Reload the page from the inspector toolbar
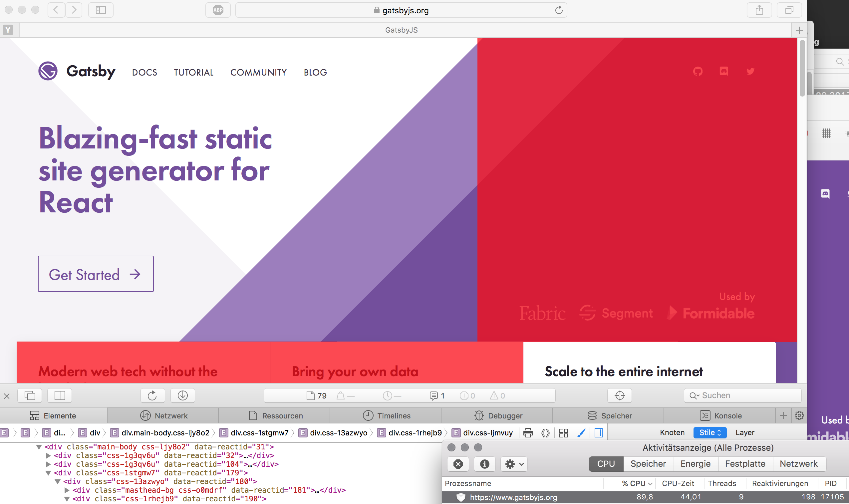 [152, 395]
